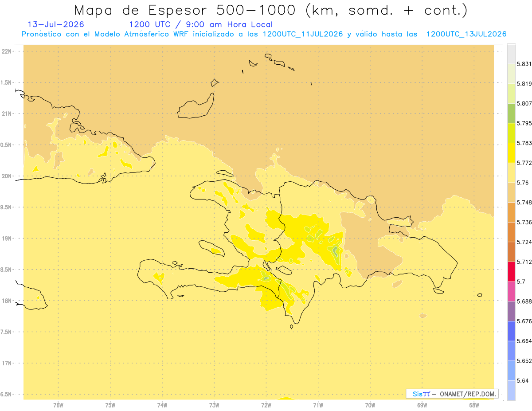Pick the bright yellow swatch between 5.772 and 5.783

click(511, 153)
